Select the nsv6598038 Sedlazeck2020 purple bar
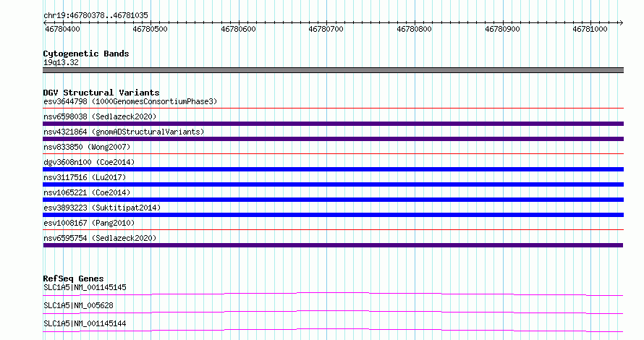 coord(333,124)
